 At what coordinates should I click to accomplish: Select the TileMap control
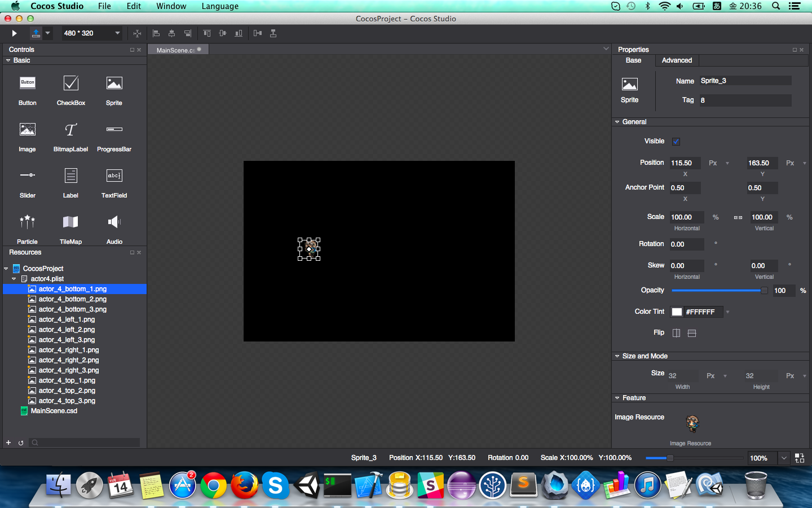click(x=71, y=229)
